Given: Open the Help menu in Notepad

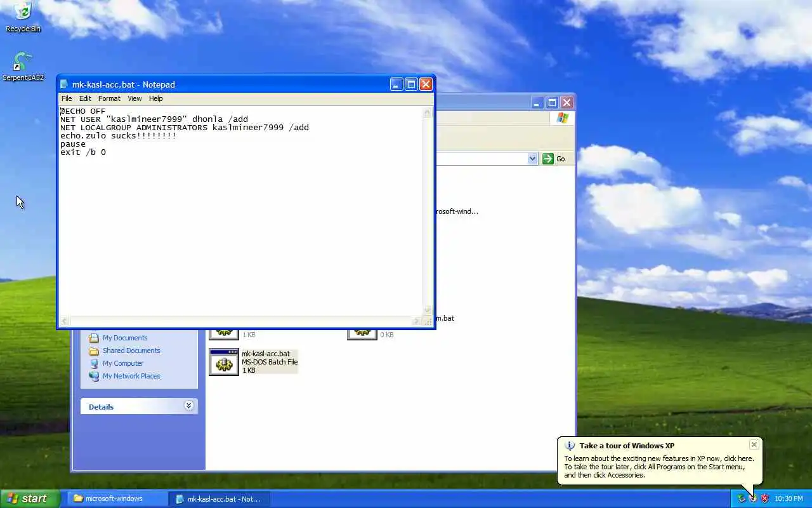Looking at the screenshot, I should coord(156,98).
